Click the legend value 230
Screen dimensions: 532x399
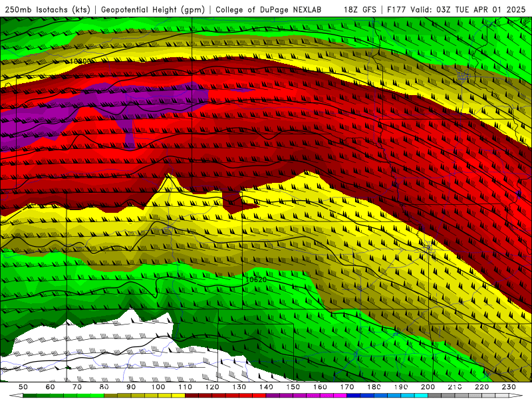509,387
